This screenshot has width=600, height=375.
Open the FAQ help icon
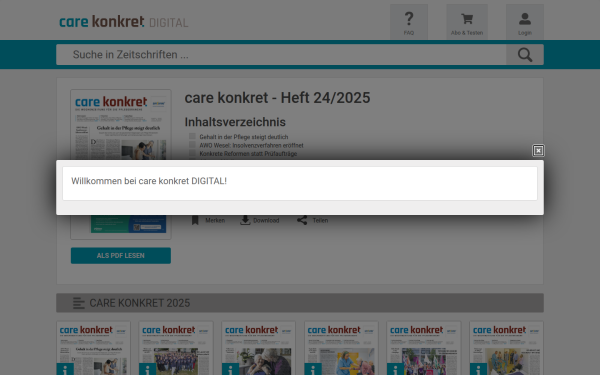[409, 22]
